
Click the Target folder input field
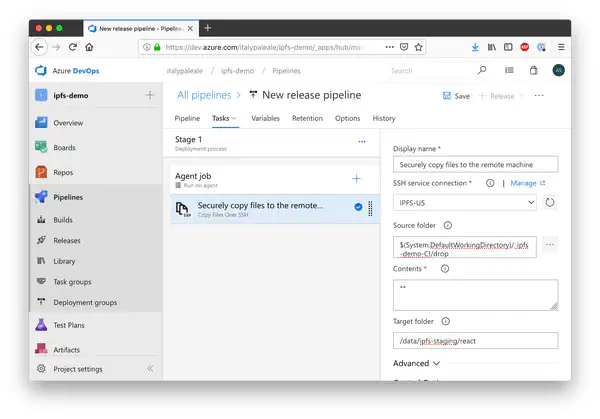pyautogui.click(x=476, y=341)
